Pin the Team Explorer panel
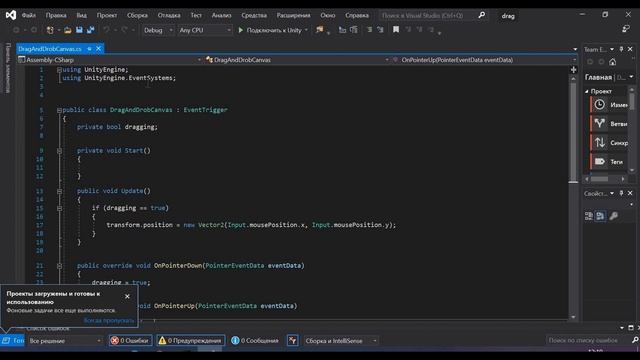 tap(621, 49)
